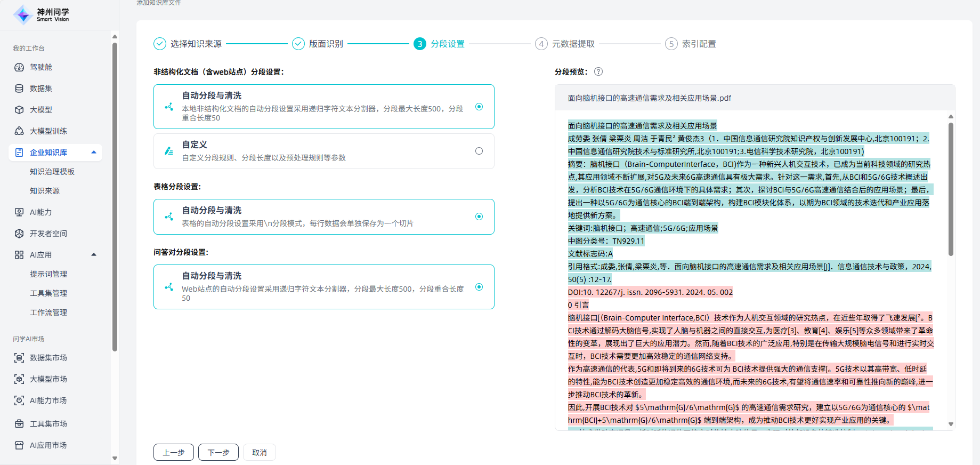This screenshot has height=465, width=980.
Task: Click the 企业知识库 document icon
Action: 19,153
